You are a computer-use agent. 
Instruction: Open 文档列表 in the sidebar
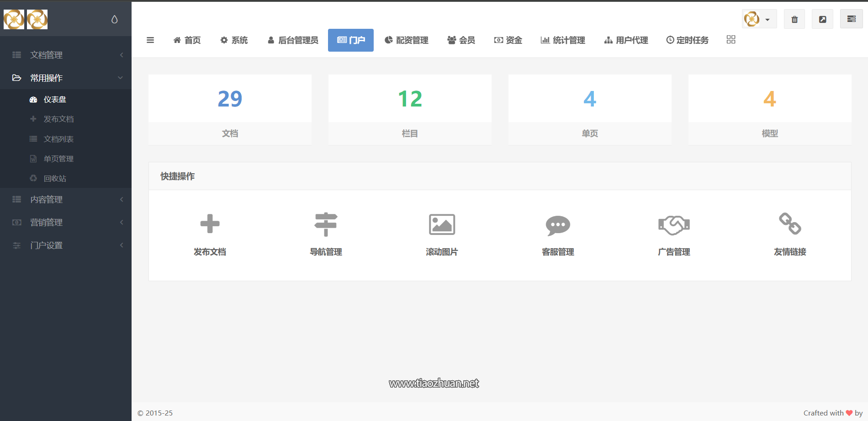[x=58, y=139]
